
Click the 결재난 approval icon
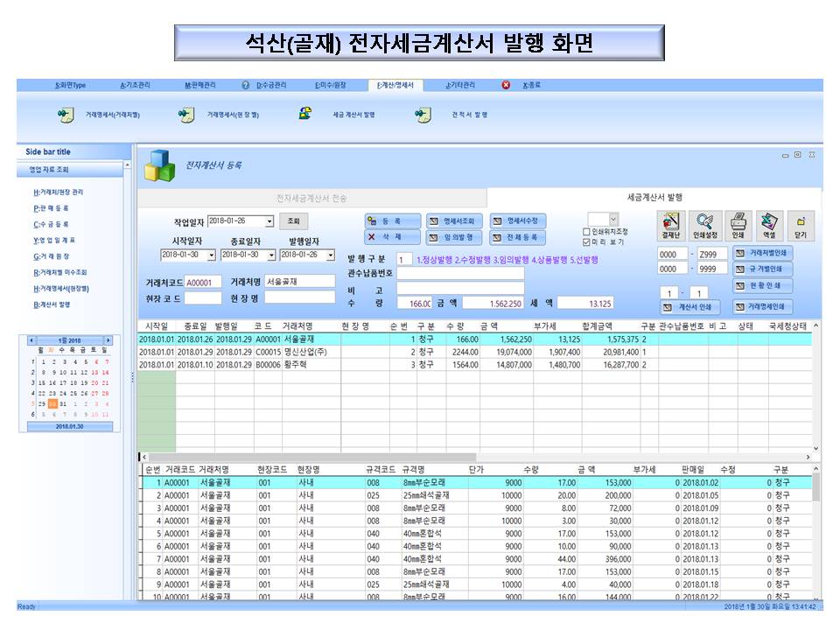(x=669, y=224)
